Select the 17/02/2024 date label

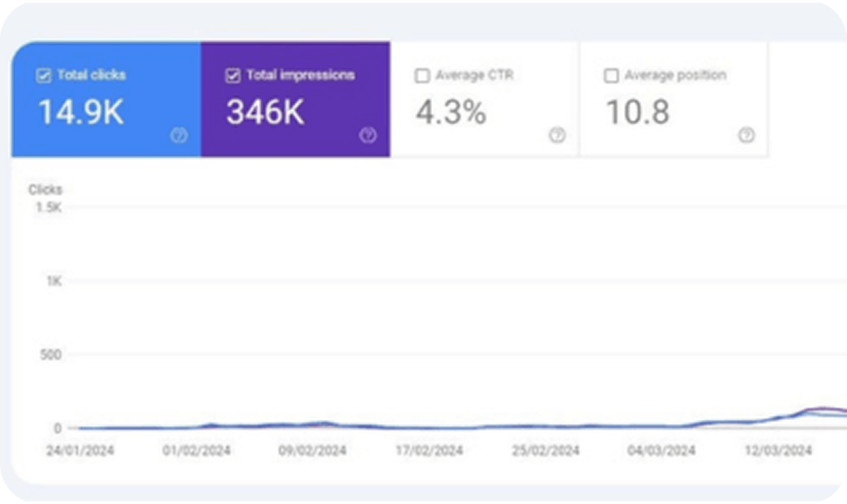429,450
